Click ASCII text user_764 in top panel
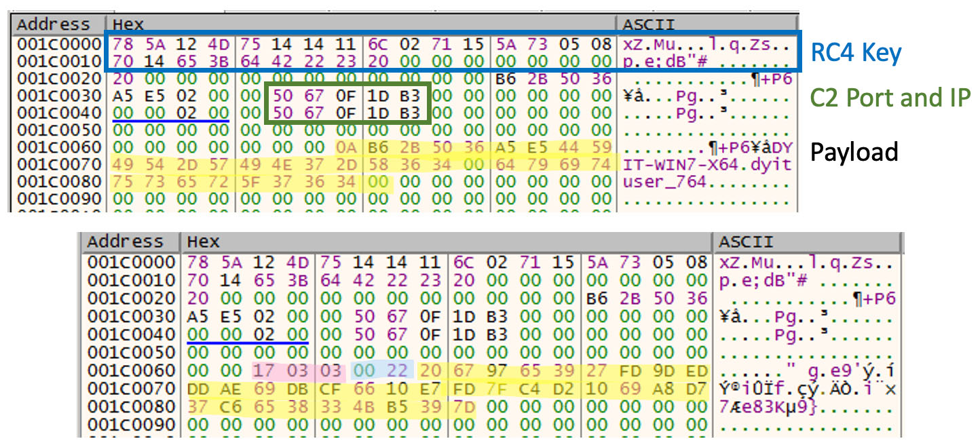Screen dimensions: 980x441 click(665, 183)
